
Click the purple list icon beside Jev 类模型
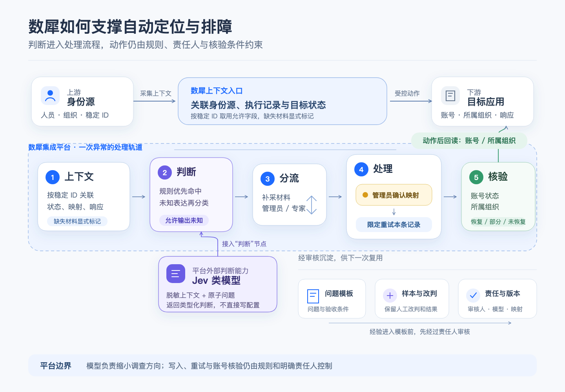(176, 274)
